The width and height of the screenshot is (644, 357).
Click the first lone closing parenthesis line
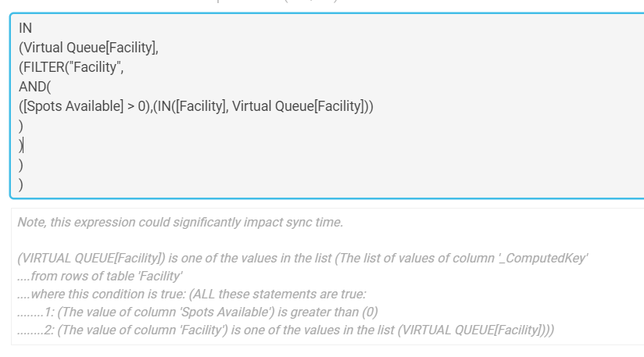click(21, 126)
